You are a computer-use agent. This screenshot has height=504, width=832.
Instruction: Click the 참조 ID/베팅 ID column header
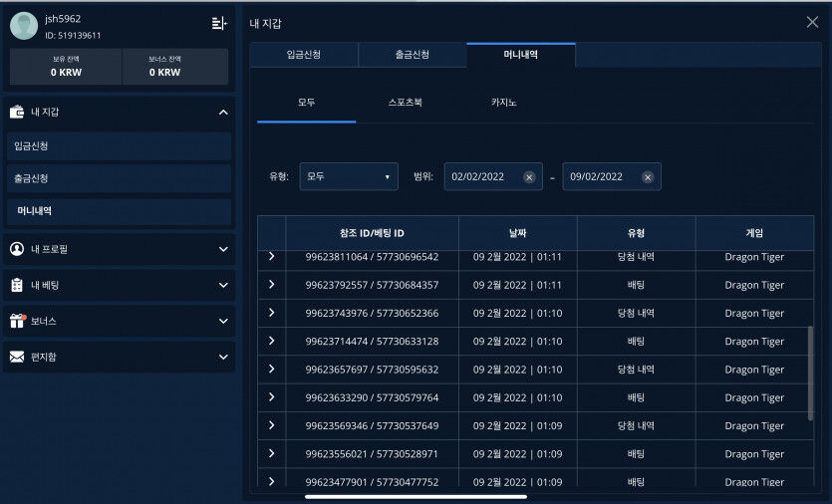tap(372, 233)
